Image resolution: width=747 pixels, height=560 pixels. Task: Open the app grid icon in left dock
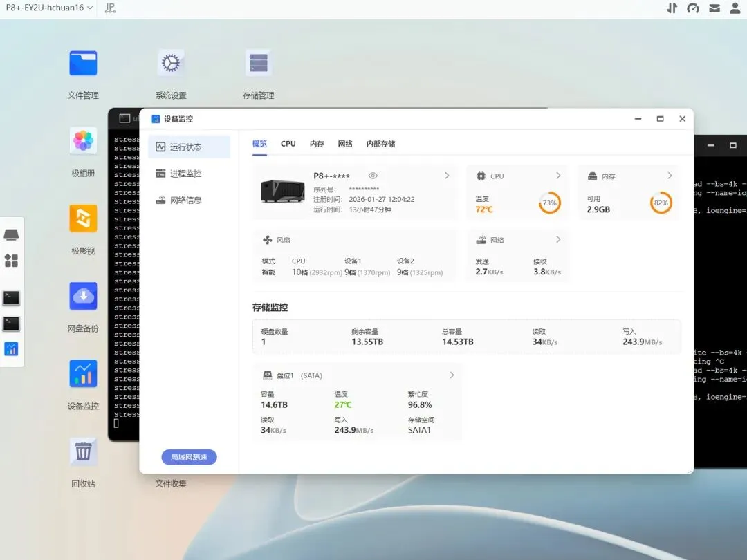[11, 261]
